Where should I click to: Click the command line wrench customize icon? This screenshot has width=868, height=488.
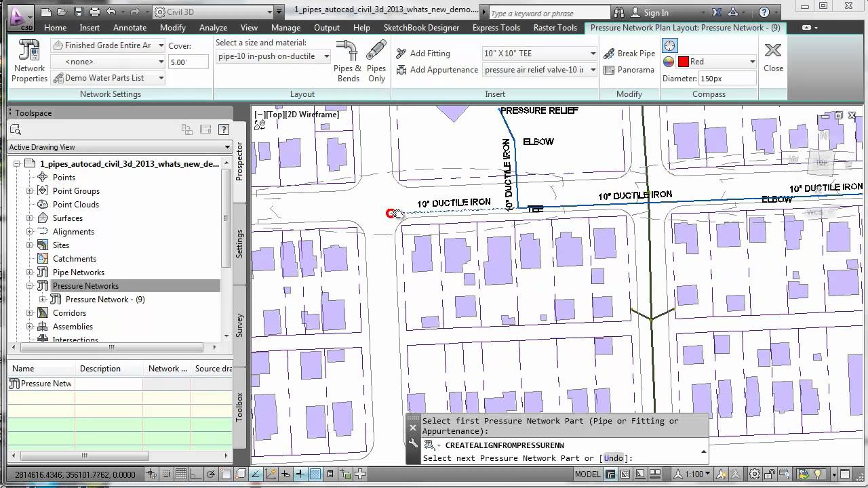click(x=412, y=444)
